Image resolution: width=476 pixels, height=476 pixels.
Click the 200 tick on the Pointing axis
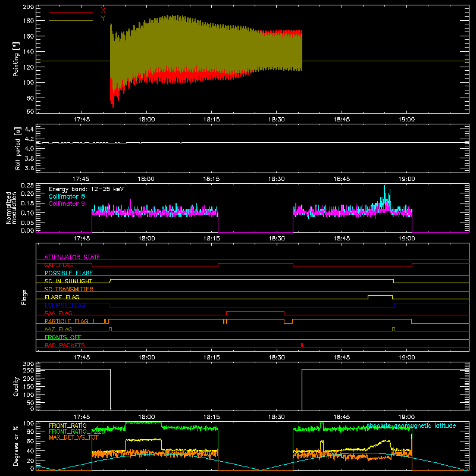point(29,7)
